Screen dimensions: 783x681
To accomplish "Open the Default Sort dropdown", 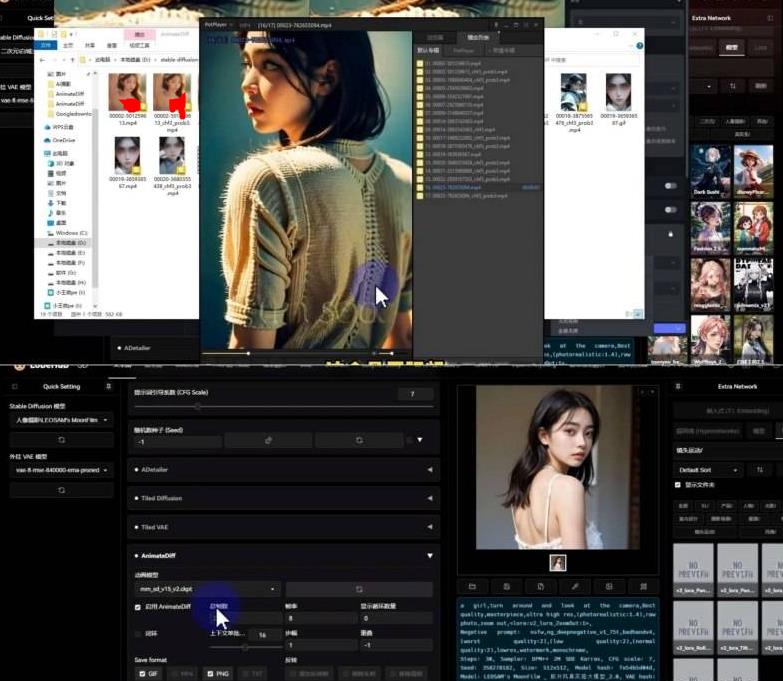I will 708,470.
